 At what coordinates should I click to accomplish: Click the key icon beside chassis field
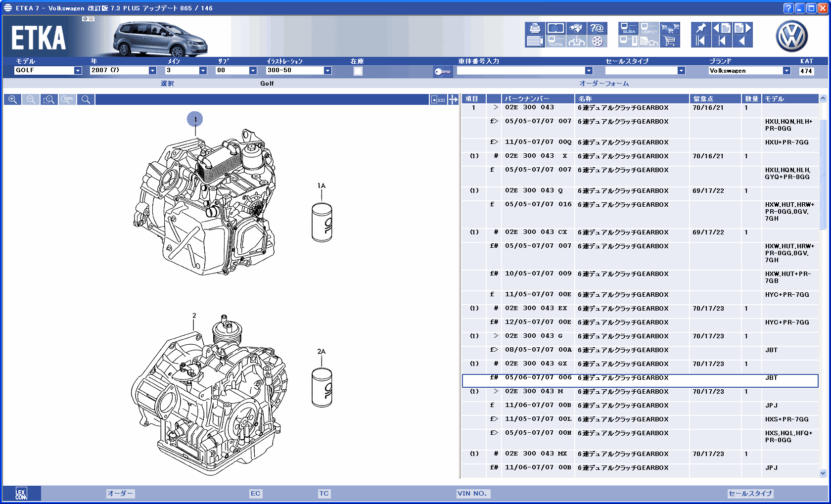pyautogui.click(x=442, y=72)
